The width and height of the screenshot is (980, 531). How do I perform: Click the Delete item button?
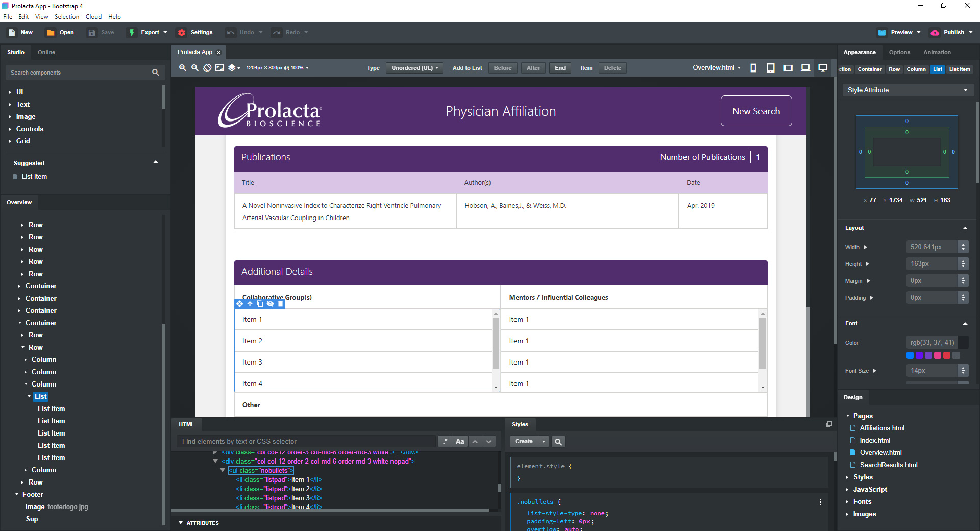point(612,68)
